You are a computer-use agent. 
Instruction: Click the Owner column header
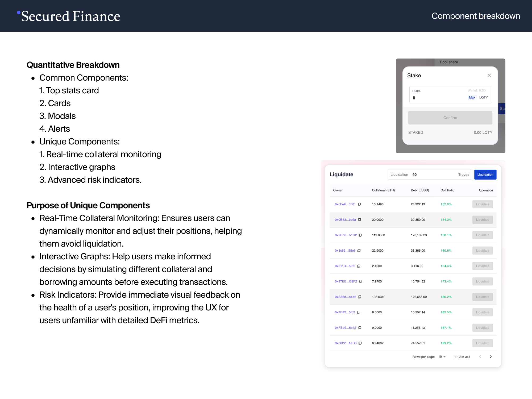pyautogui.click(x=338, y=190)
